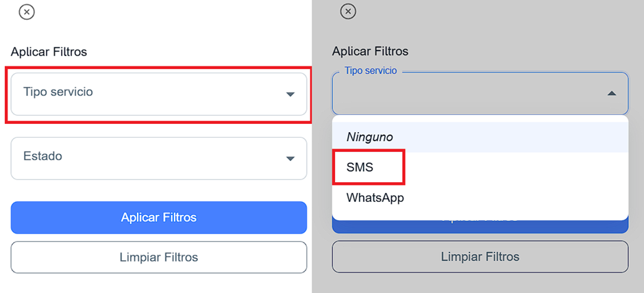Click the partially hidden Aplicar Filtros button
This screenshot has height=293, width=644.
pyautogui.click(x=480, y=227)
